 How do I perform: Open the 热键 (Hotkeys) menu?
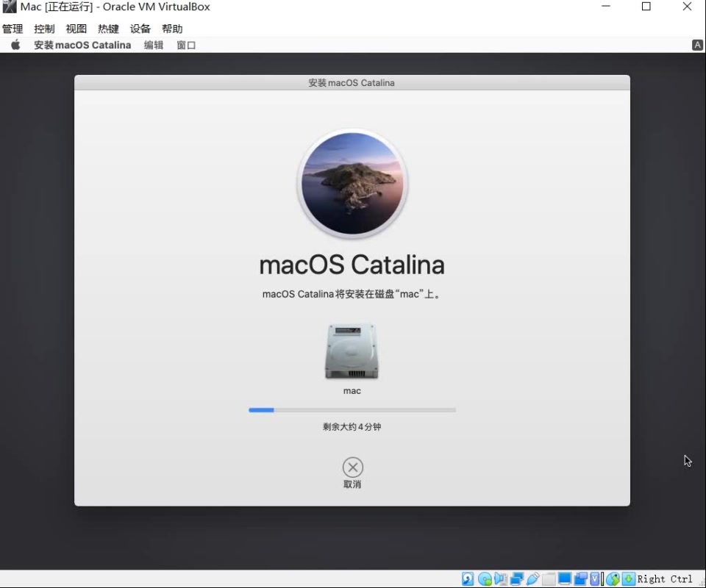point(107,29)
